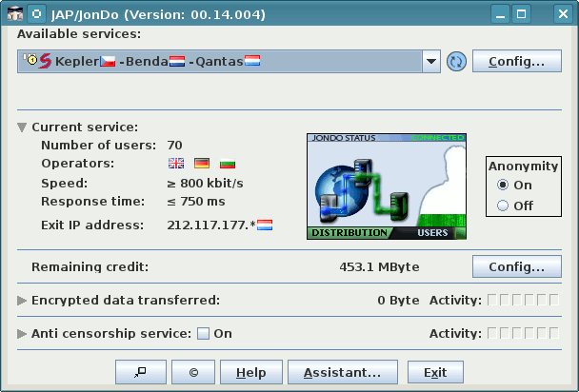Click the top server tower in the status graphic

click(x=363, y=172)
